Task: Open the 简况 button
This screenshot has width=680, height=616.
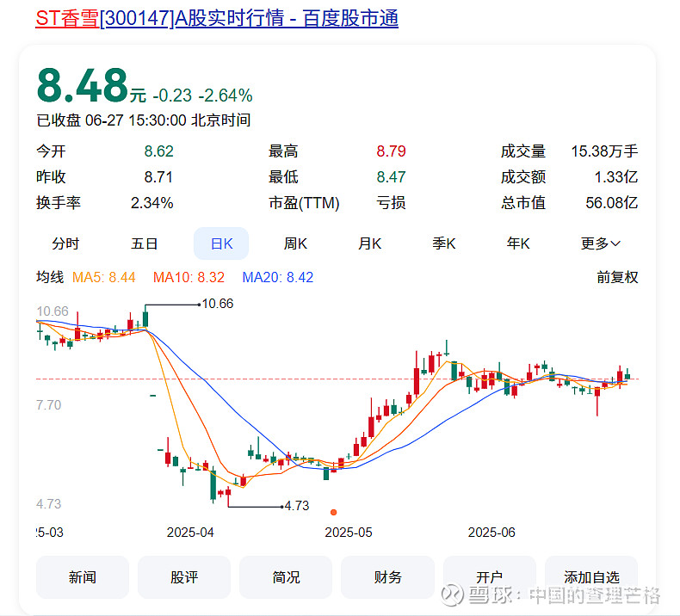Action: [x=286, y=577]
